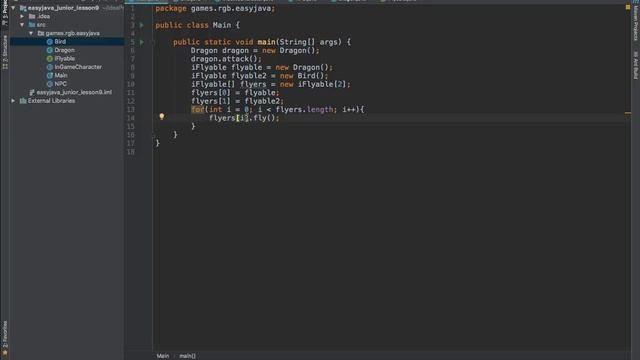Click 'flyers.length' in the for loop

click(304, 109)
